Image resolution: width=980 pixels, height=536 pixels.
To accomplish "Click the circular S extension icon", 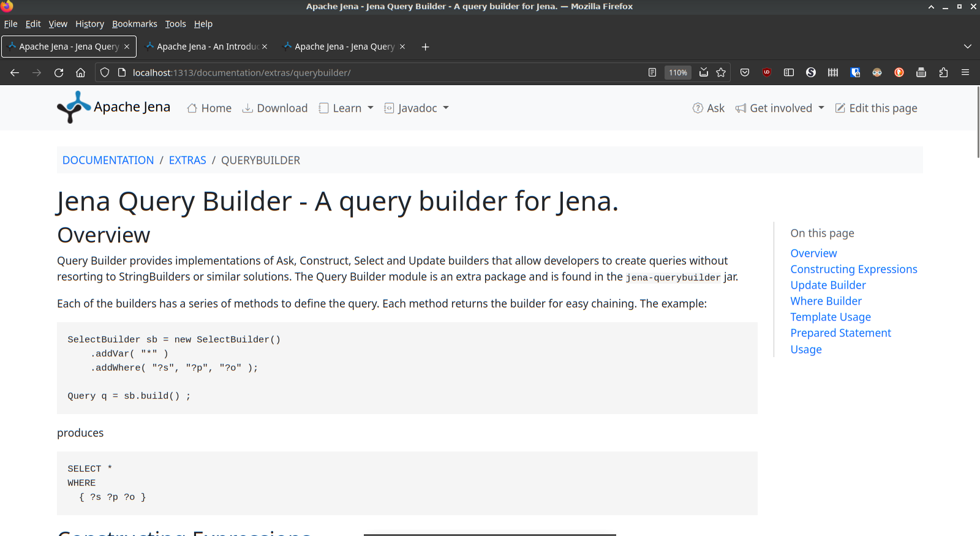I will 811,72.
